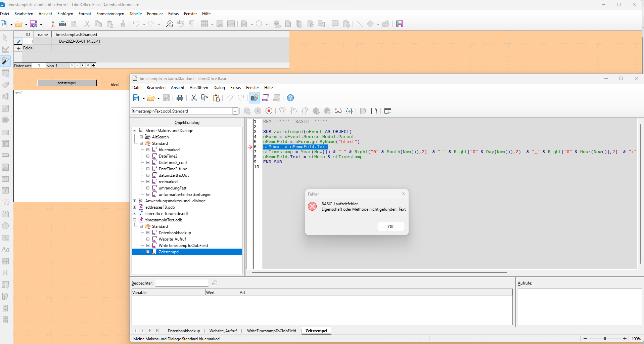Click the Compile icon in Basic toolbar
This screenshot has height=344, width=644.
(247, 111)
